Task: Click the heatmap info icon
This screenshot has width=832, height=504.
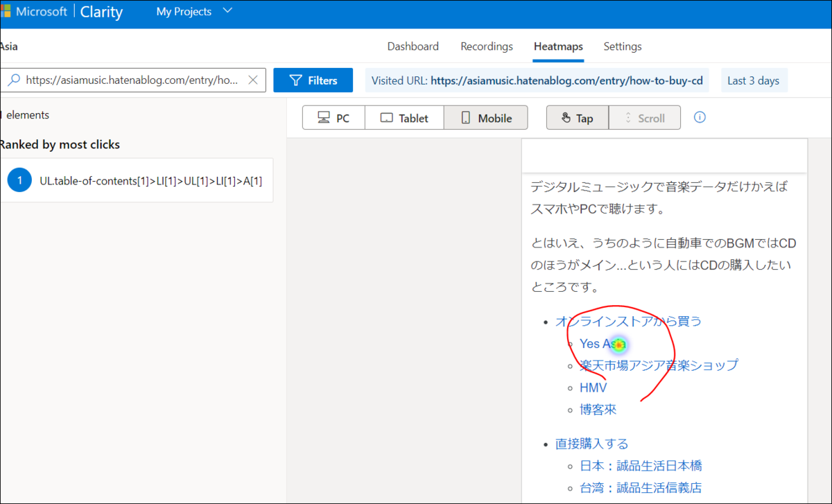Action: (699, 117)
